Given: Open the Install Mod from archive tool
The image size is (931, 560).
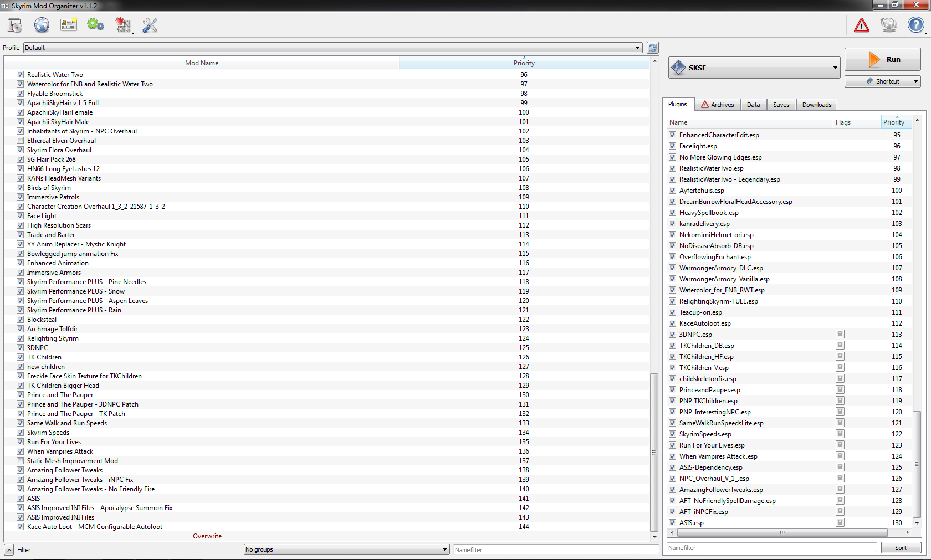Looking at the screenshot, I should pos(15,25).
